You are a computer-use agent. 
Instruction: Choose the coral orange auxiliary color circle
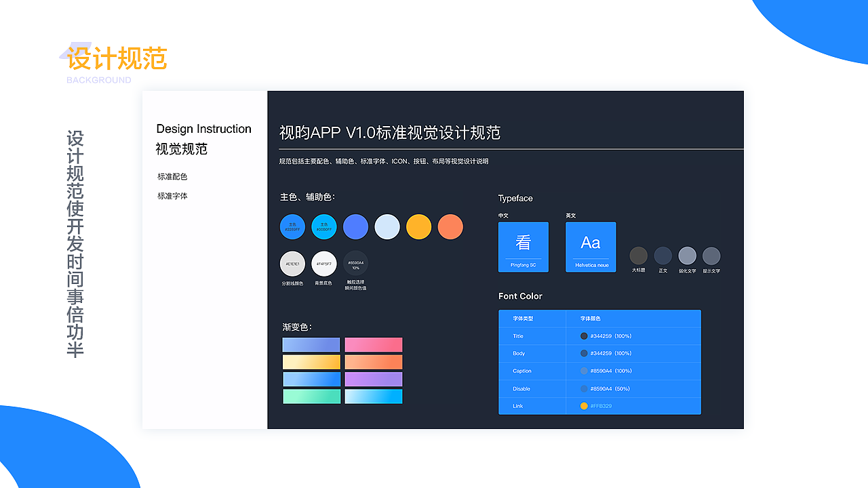[x=450, y=226]
